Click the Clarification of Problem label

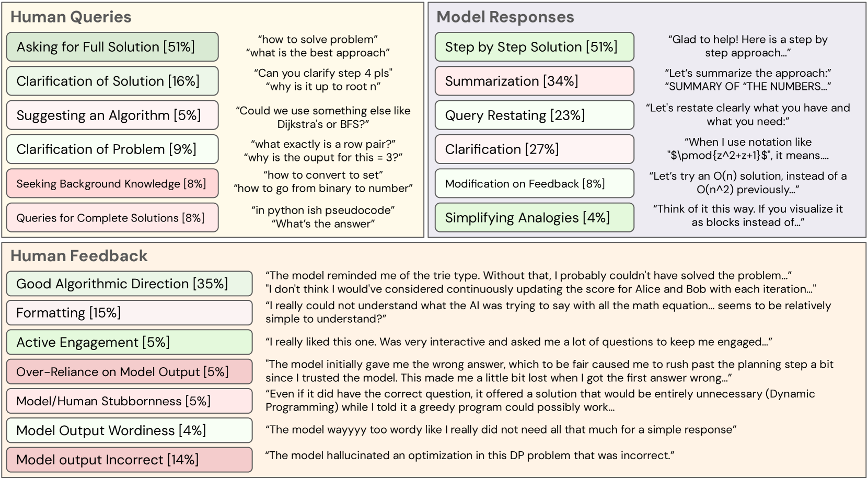tap(112, 149)
